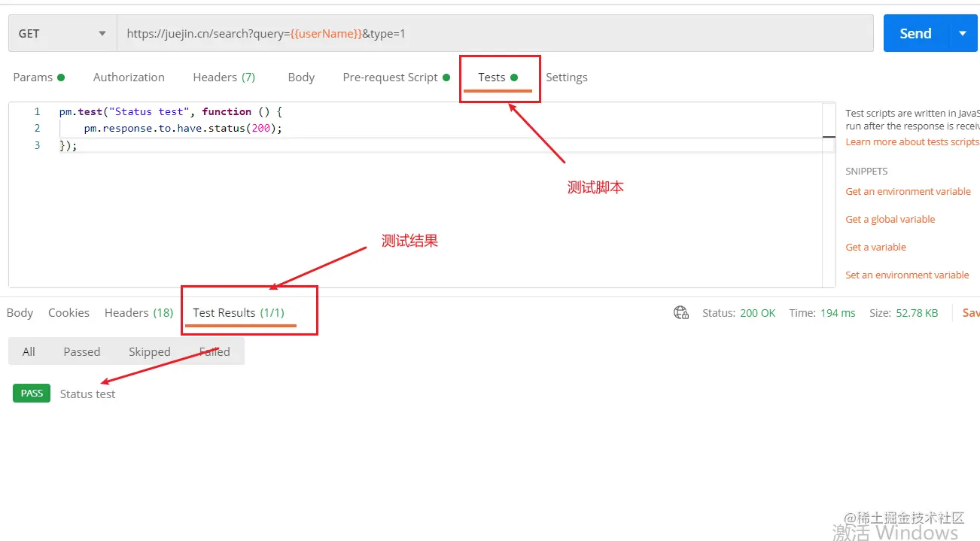980x541 pixels.
Task: Filter test results by All
Action: coord(29,352)
